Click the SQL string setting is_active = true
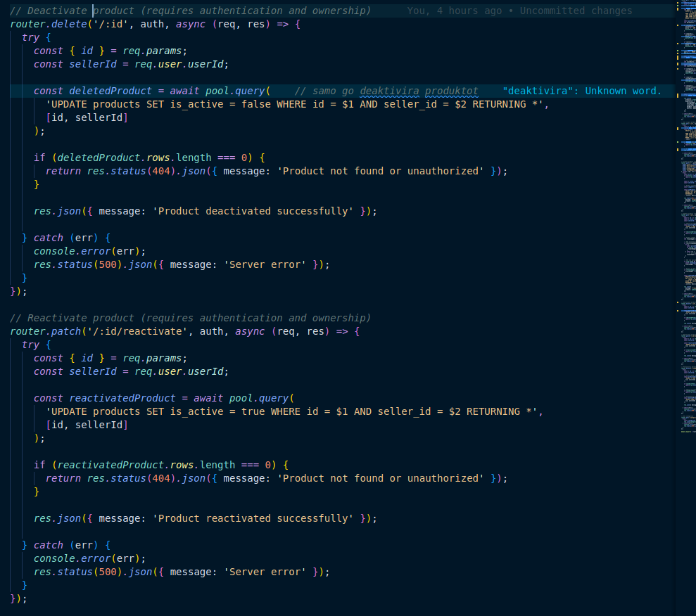Viewport: 696px width, 616px height. pyautogui.click(x=293, y=411)
